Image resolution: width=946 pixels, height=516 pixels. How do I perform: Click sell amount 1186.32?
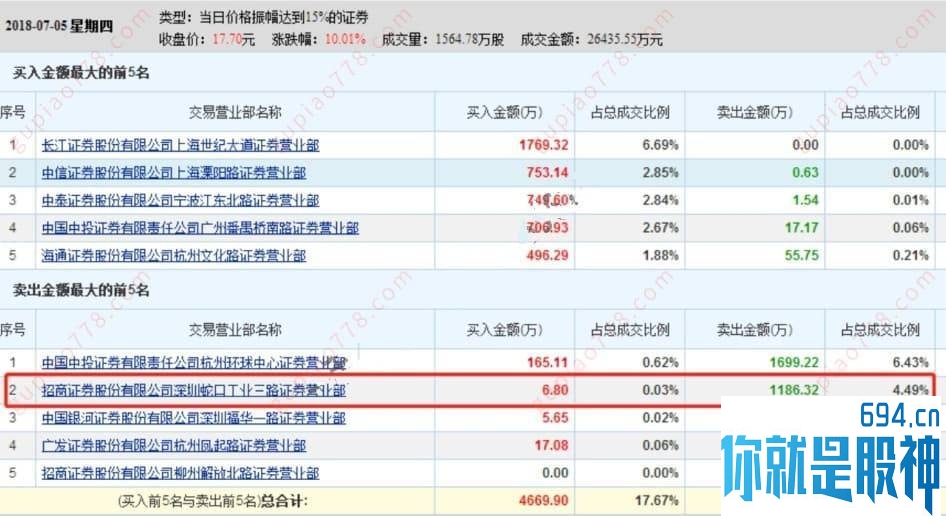[794, 390]
